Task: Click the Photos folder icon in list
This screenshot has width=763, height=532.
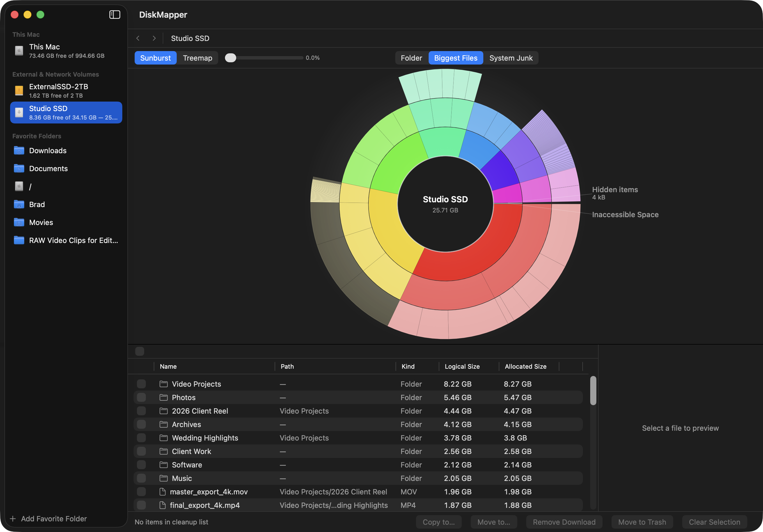Action: [164, 397]
